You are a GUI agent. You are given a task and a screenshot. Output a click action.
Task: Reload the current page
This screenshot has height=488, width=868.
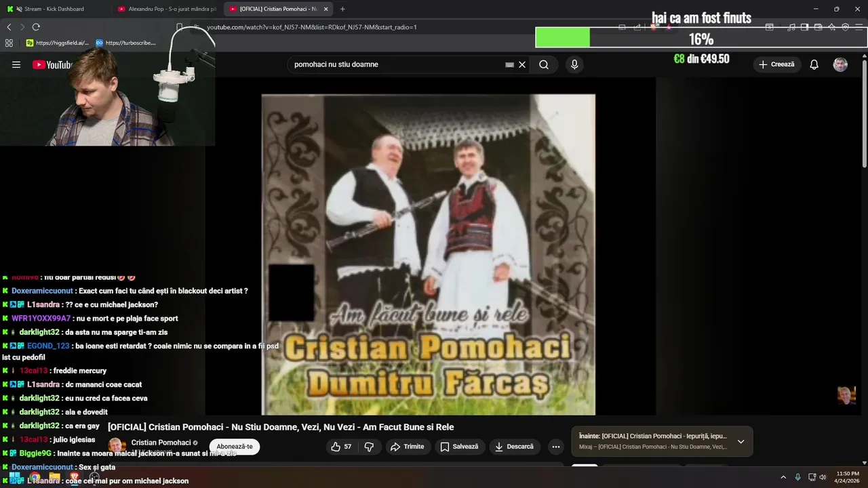click(x=36, y=27)
